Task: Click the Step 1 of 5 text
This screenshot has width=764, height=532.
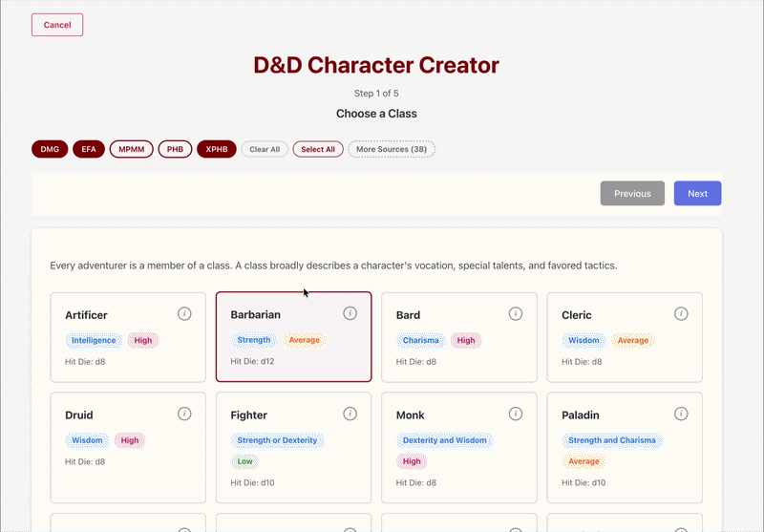Action: pos(376,93)
